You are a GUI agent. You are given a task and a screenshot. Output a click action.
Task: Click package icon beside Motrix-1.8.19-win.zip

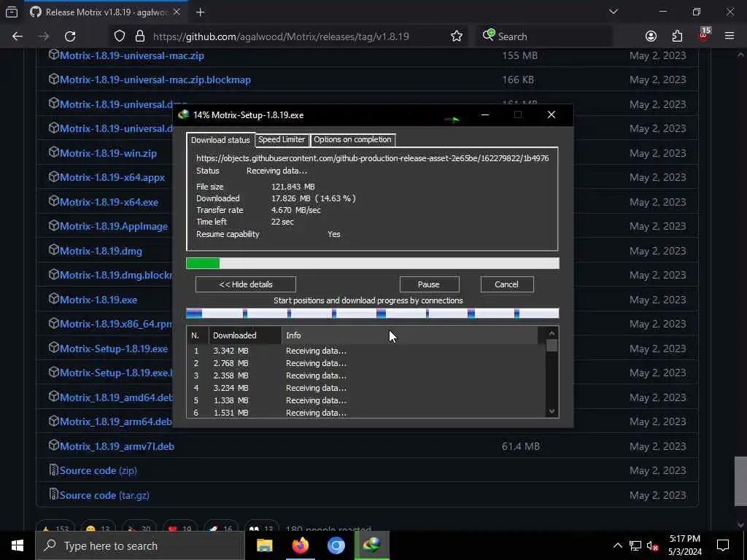(54, 152)
